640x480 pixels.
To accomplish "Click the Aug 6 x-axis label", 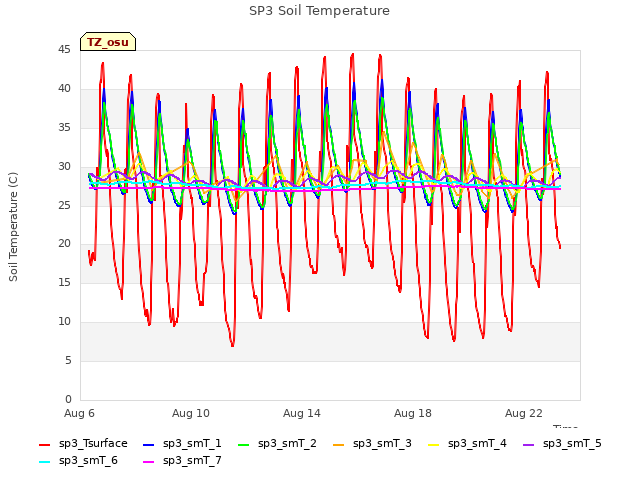I will [x=79, y=413].
